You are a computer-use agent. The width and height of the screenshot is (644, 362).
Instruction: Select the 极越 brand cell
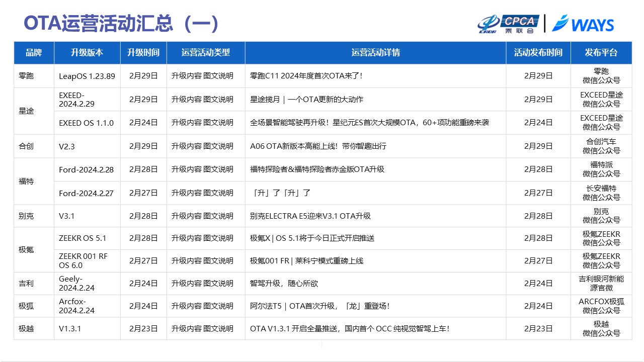pyautogui.click(x=34, y=328)
